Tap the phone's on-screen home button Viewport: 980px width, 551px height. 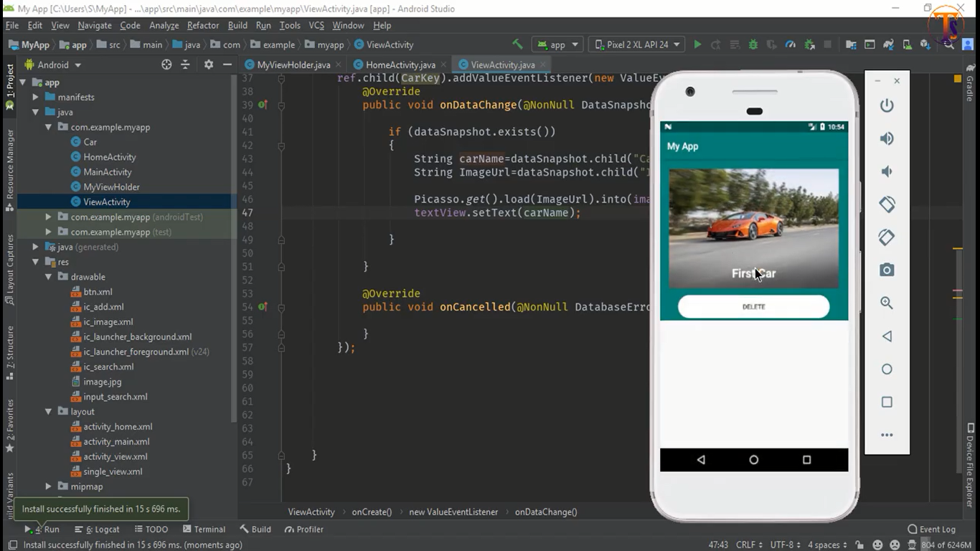coord(753,460)
